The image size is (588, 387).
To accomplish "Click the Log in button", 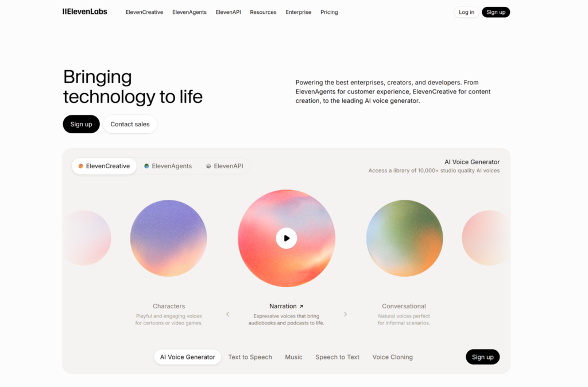I will pos(466,12).
